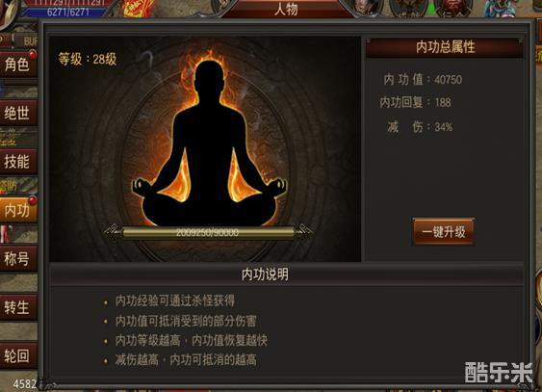Click the meditating figure silhouette
The image size is (542, 392).
tap(209, 145)
